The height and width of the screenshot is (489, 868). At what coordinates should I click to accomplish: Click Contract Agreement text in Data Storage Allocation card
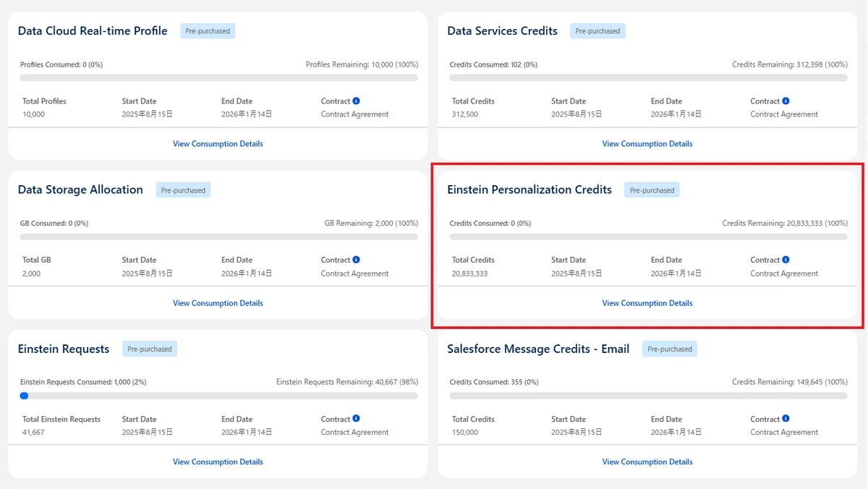point(355,273)
